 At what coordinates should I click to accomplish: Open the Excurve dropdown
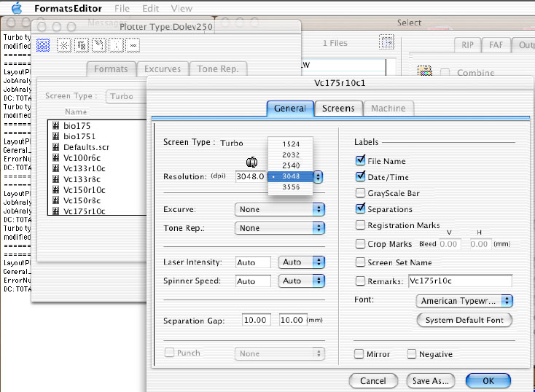tap(280, 209)
